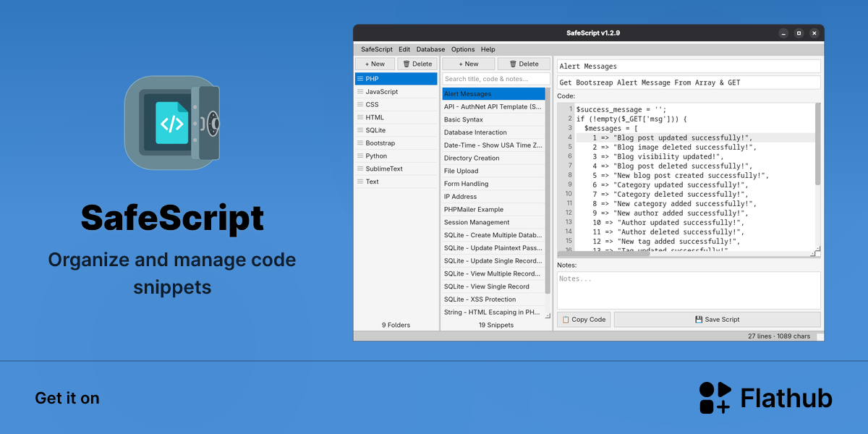Viewport: 868px width, 434px height.
Task: Maximize the SafeScript window
Action: click(799, 33)
